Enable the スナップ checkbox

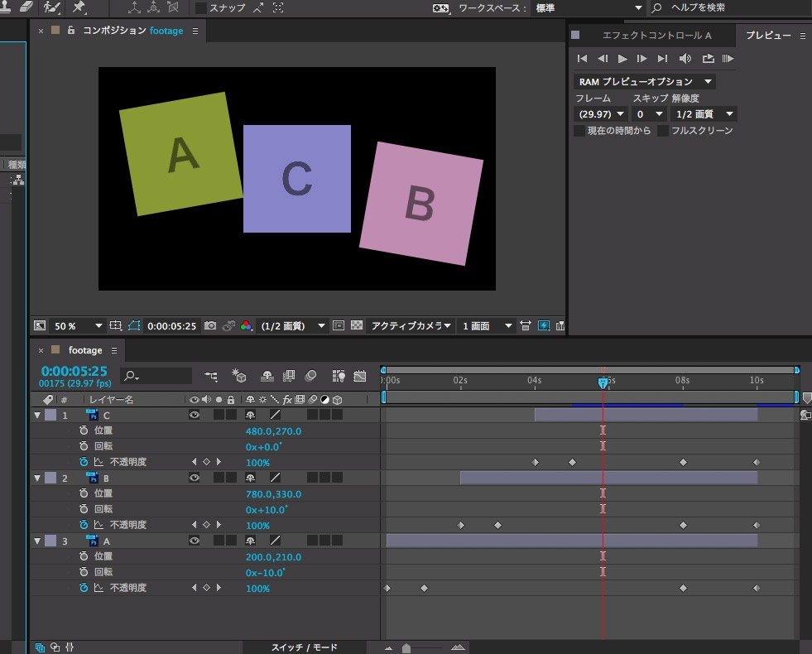click(201, 8)
